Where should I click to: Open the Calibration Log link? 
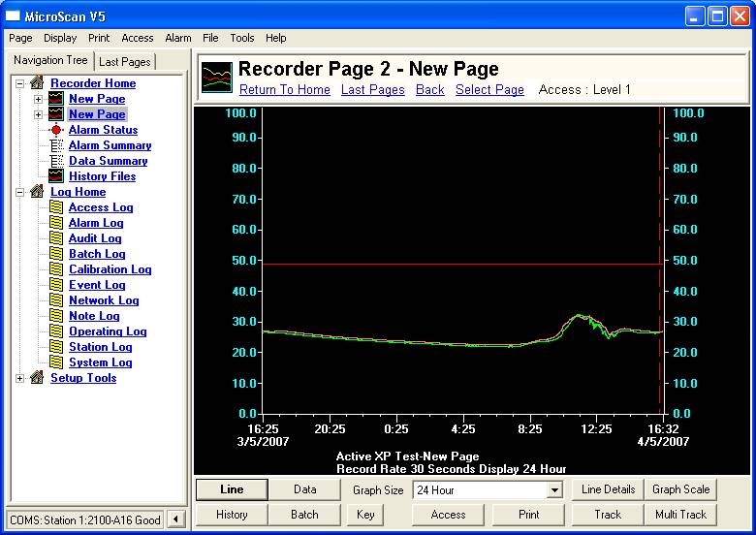tap(110, 269)
